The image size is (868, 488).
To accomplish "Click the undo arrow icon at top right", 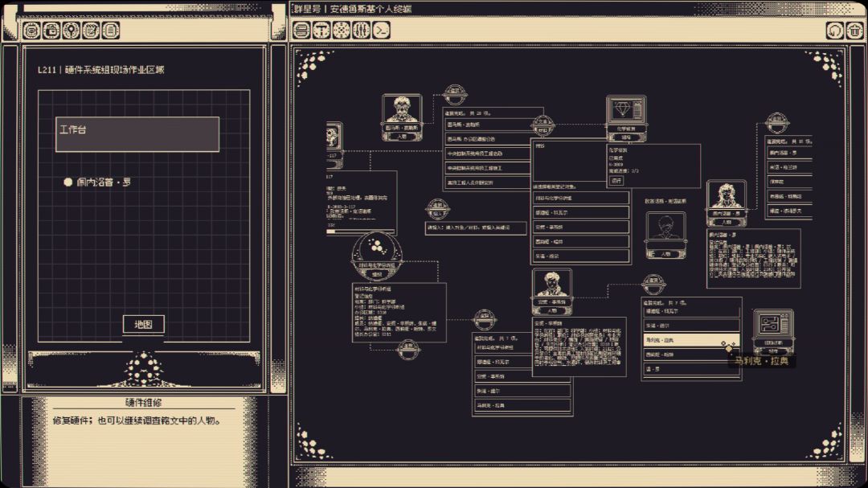I will pyautogui.click(x=835, y=30).
